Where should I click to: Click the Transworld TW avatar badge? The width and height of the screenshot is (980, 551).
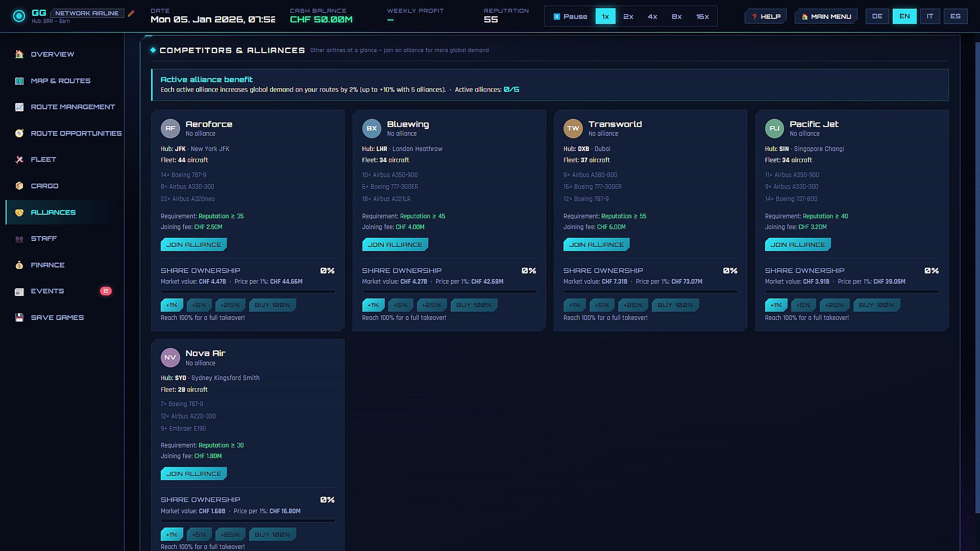click(x=573, y=129)
